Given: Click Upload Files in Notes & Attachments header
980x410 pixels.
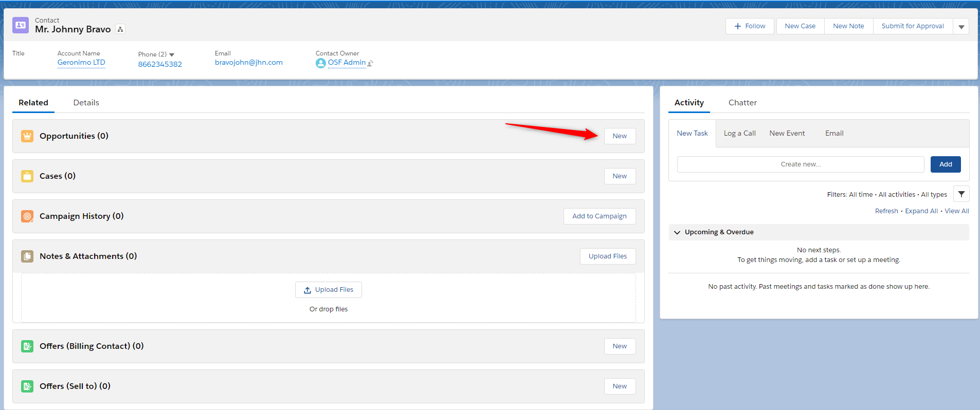Looking at the screenshot, I should [608, 256].
